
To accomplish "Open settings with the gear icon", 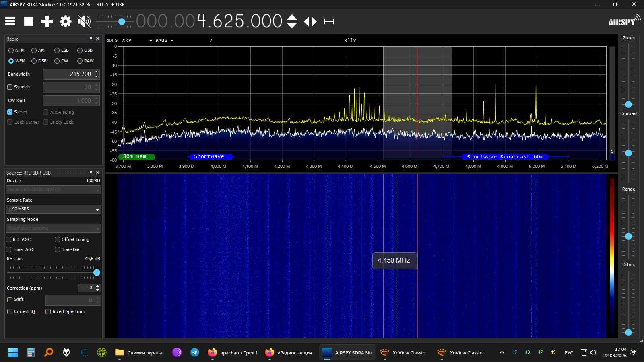I will [66, 21].
